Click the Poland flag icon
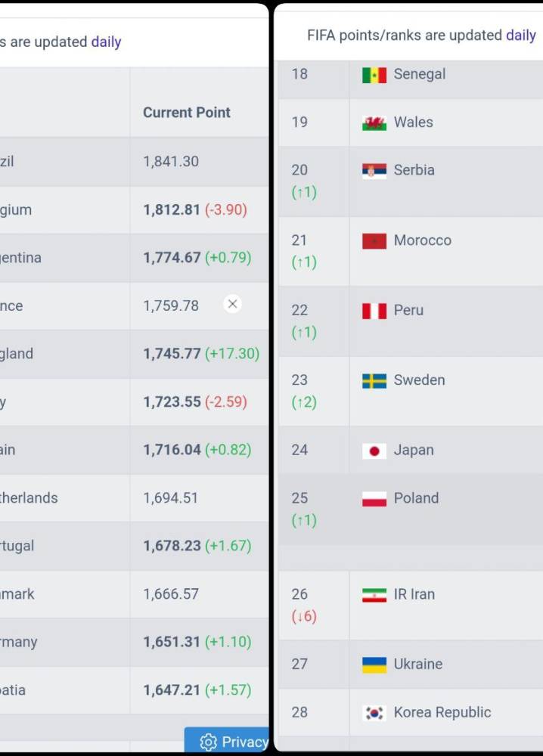543x756 pixels. pos(374,499)
